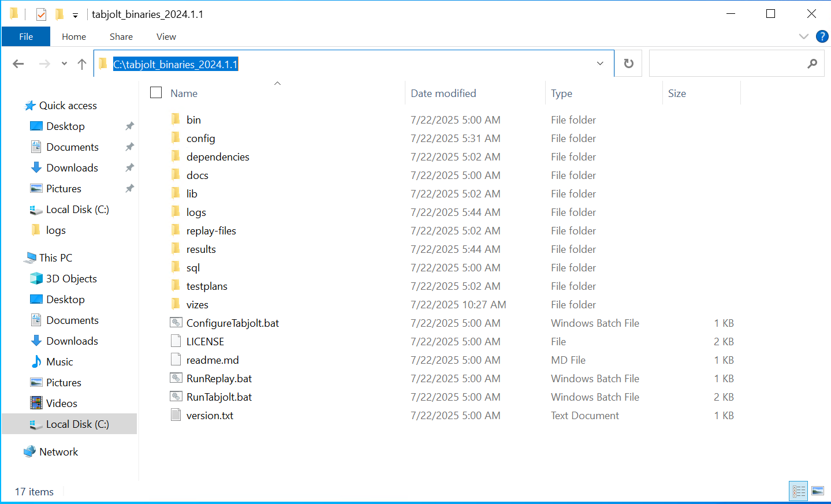Select pinned Desktop under Quick access
The width and height of the screenshot is (831, 504).
click(65, 126)
